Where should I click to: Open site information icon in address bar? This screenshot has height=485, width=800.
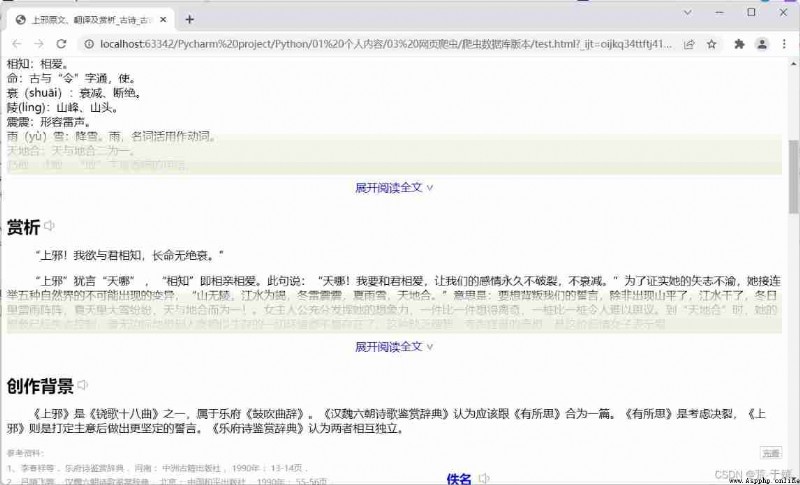[89, 44]
